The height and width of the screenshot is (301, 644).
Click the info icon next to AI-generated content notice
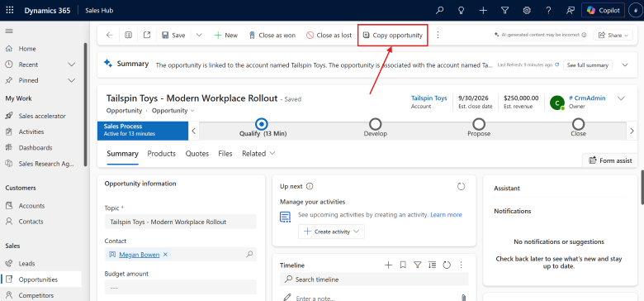[584, 35]
